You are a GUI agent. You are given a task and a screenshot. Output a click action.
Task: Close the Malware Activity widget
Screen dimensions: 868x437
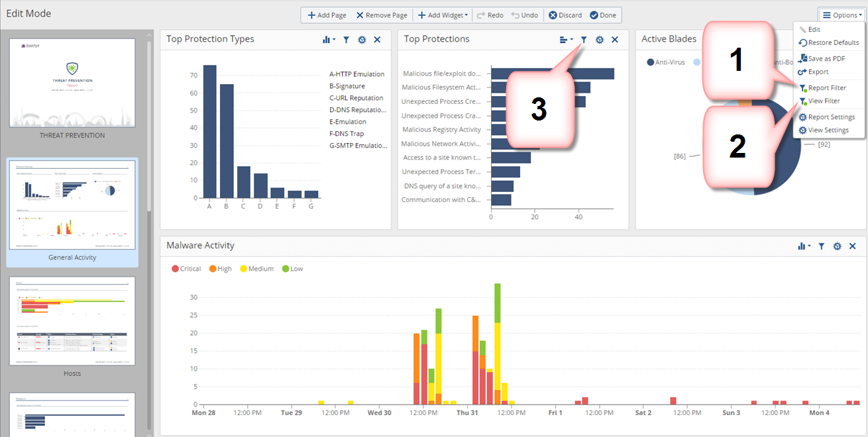(x=852, y=246)
